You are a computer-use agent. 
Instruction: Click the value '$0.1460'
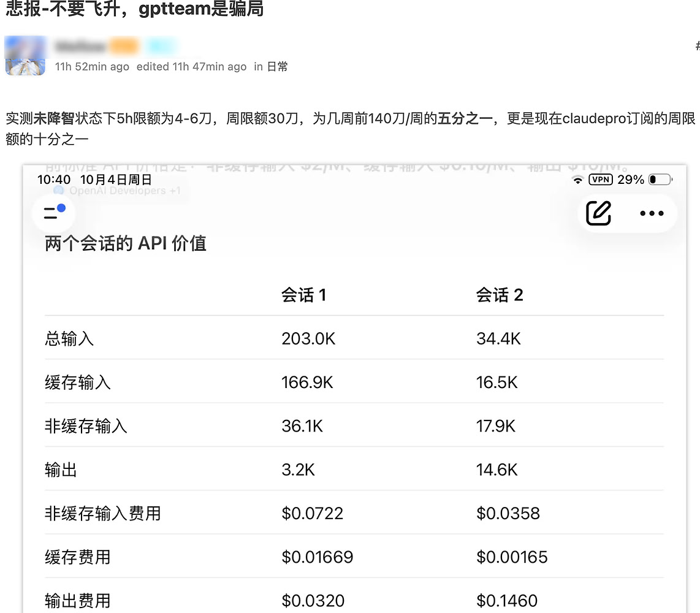point(507,601)
